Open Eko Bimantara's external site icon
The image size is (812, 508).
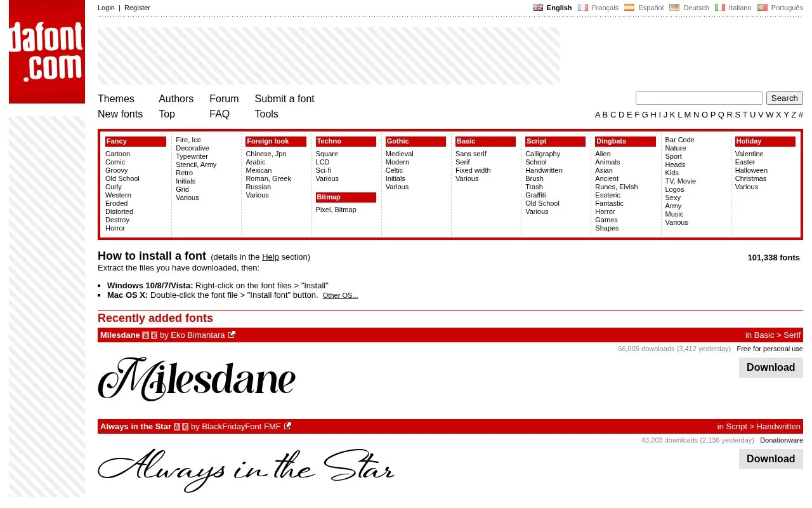click(232, 335)
